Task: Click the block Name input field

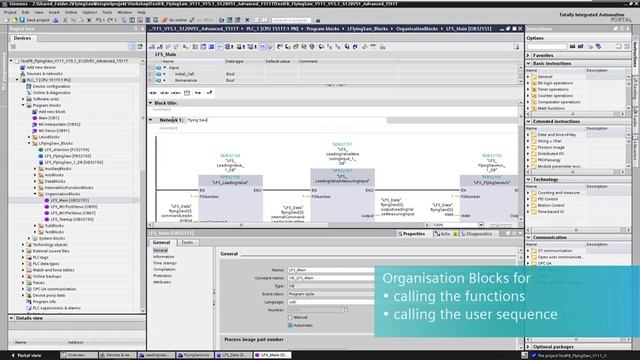Action: (x=331, y=270)
